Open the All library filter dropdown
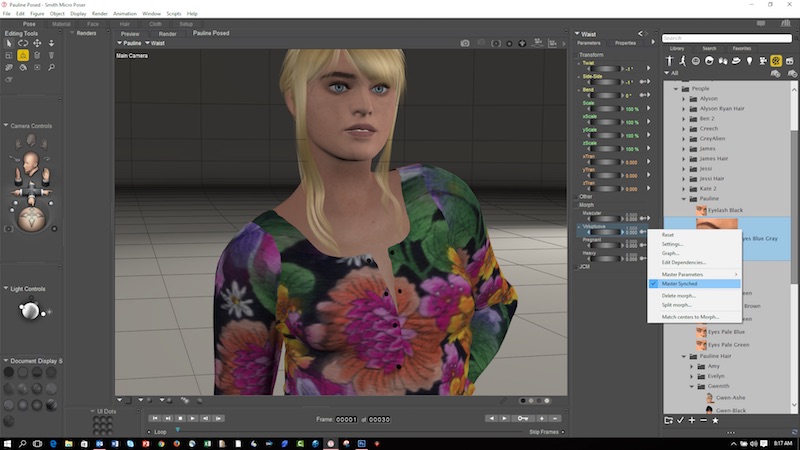The width and height of the screenshot is (800, 450). tap(671, 73)
